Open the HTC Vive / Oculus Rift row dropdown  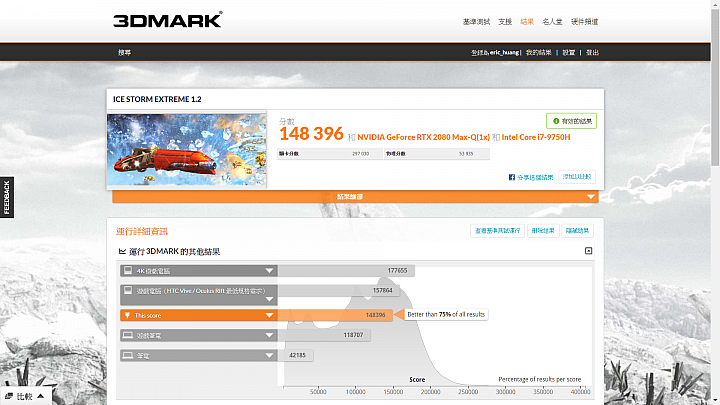point(270,299)
